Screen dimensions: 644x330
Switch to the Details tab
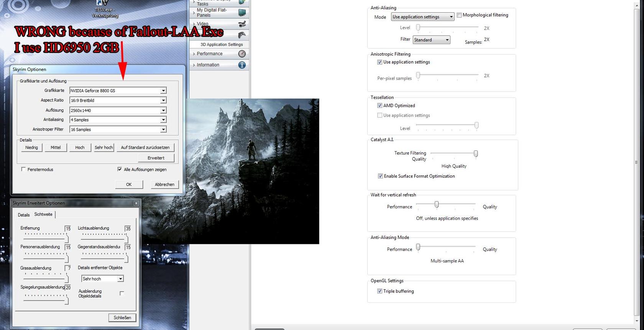[x=24, y=215]
